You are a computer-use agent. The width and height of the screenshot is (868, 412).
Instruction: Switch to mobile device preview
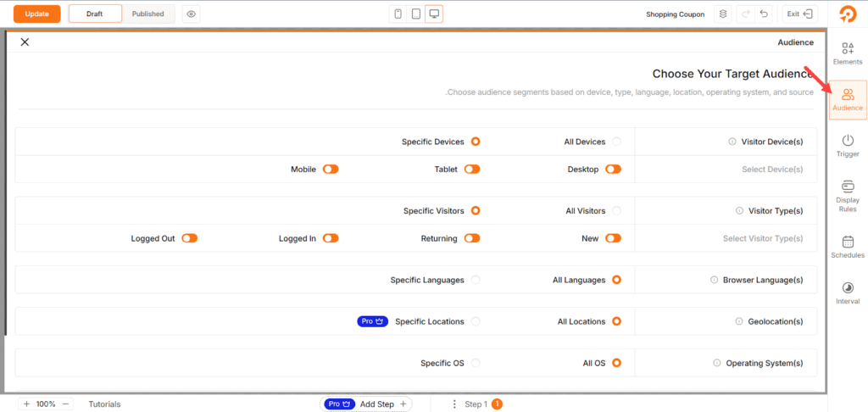[398, 14]
